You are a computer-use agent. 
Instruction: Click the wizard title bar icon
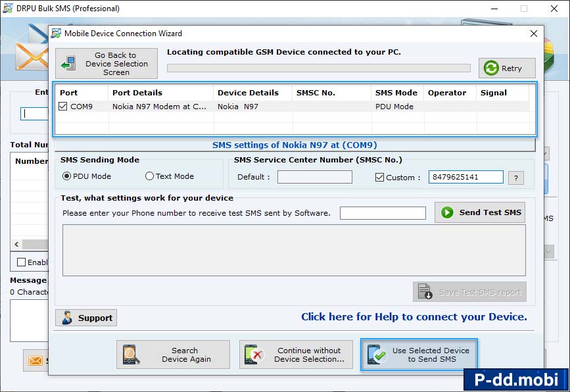click(56, 34)
